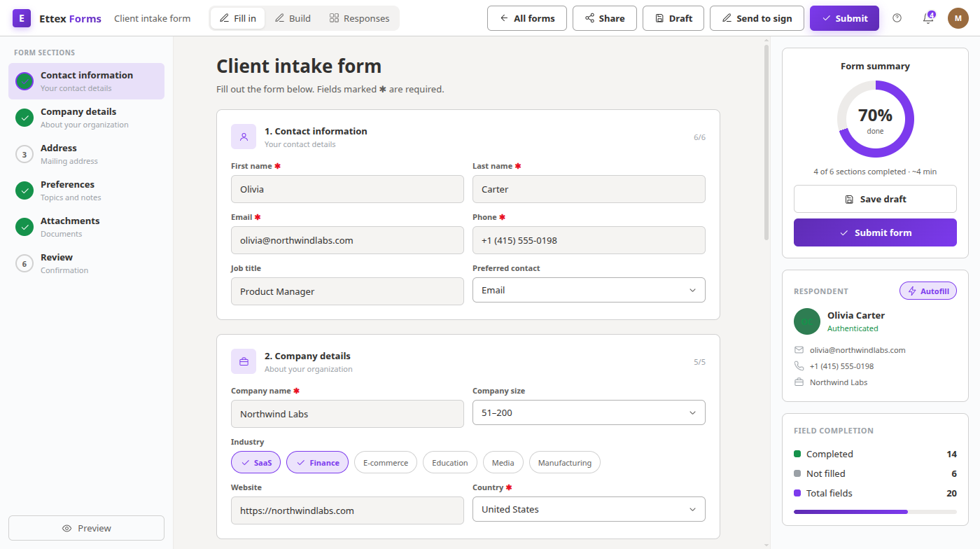Image resolution: width=980 pixels, height=549 pixels.
Task: Select the E-commerce industry chip
Action: tap(386, 462)
